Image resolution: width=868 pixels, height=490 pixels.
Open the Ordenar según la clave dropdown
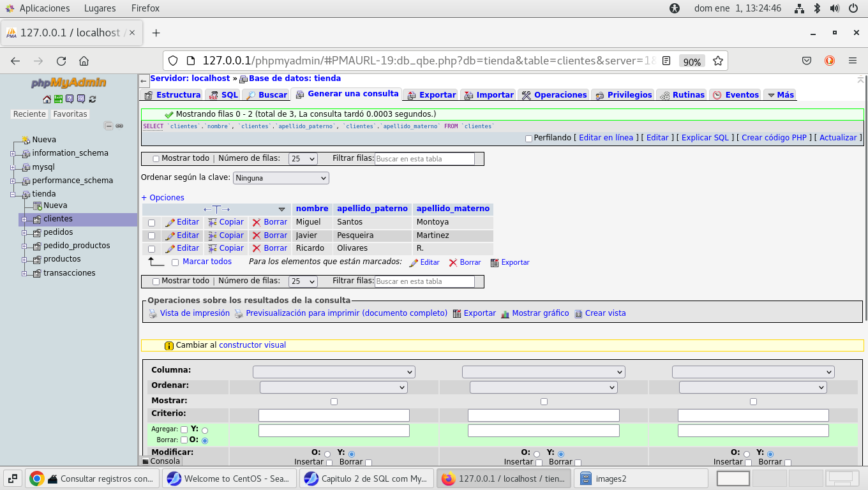[x=281, y=178]
